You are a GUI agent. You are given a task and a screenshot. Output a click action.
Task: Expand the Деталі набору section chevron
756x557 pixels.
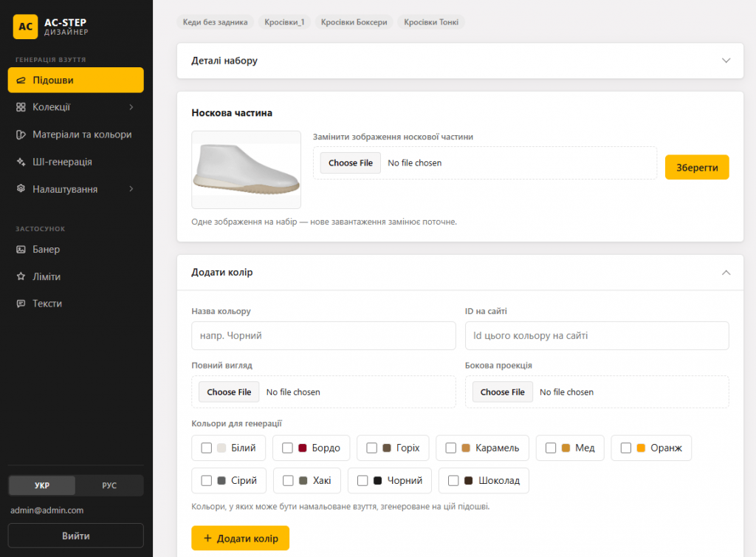726,61
